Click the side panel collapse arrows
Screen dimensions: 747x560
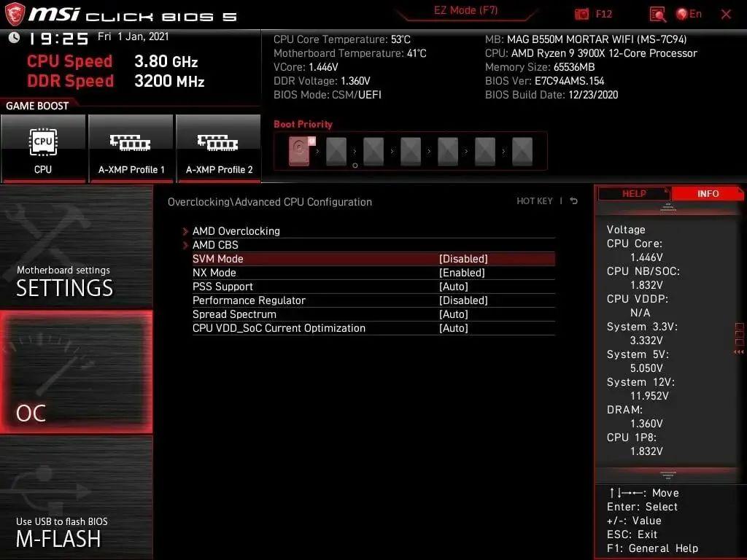click(x=738, y=352)
